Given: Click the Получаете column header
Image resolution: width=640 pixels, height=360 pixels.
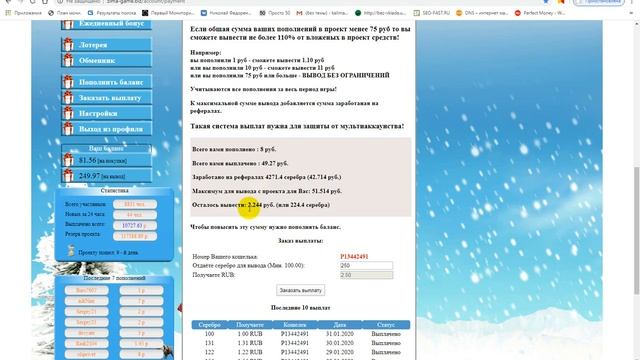Looking at the screenshot, I should click(x=250, y=325).
